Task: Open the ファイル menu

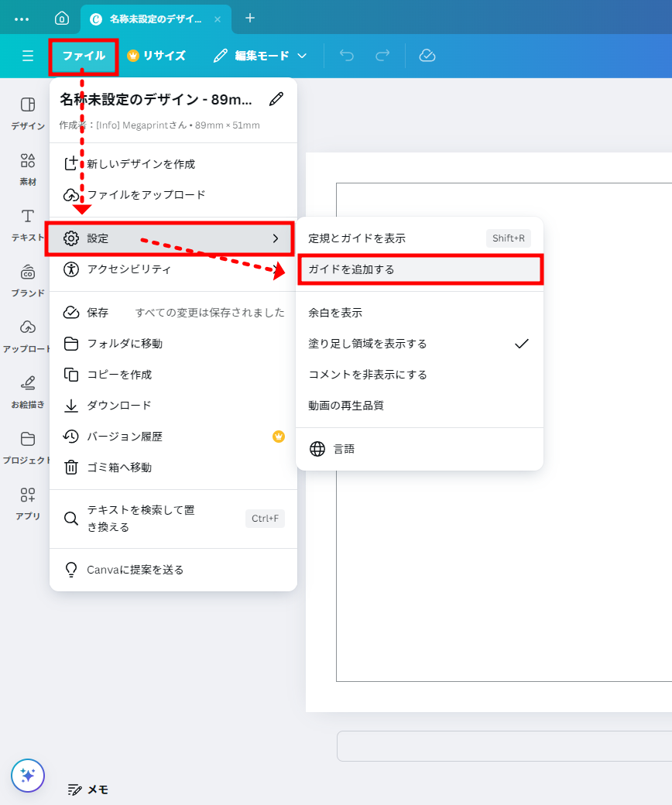Action: [84, 56]
